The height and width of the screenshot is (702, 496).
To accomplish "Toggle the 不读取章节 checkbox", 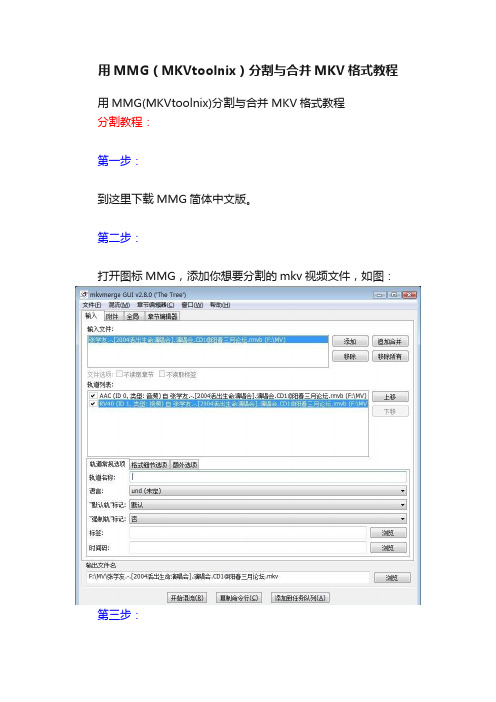I will click(x=120, y=374).
